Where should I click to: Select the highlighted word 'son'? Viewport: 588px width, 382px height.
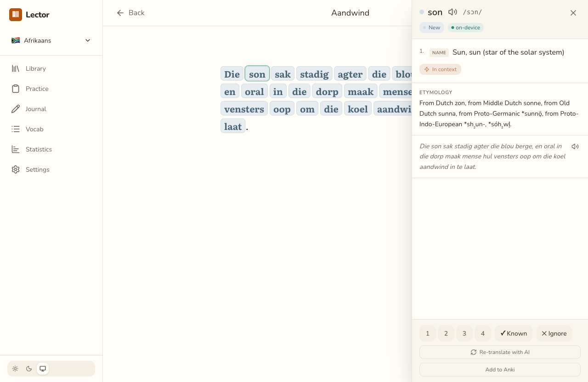pyautogui.click(x=257, y=74)
